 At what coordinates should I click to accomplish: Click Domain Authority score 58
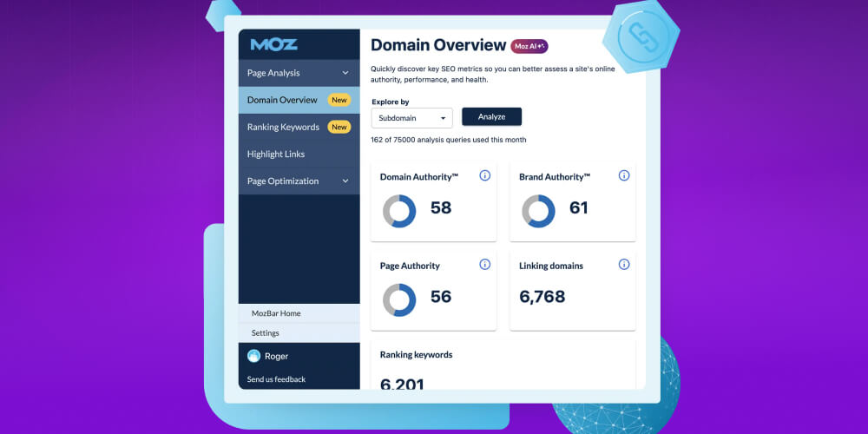coord(441,207)
